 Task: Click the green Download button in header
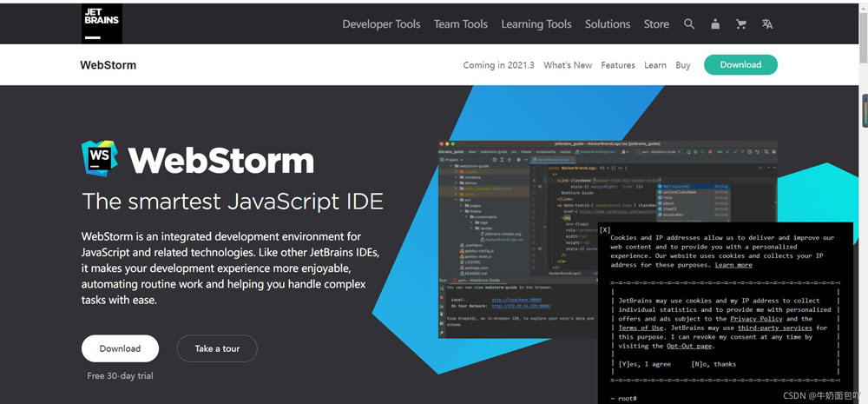tap(740, 65)
